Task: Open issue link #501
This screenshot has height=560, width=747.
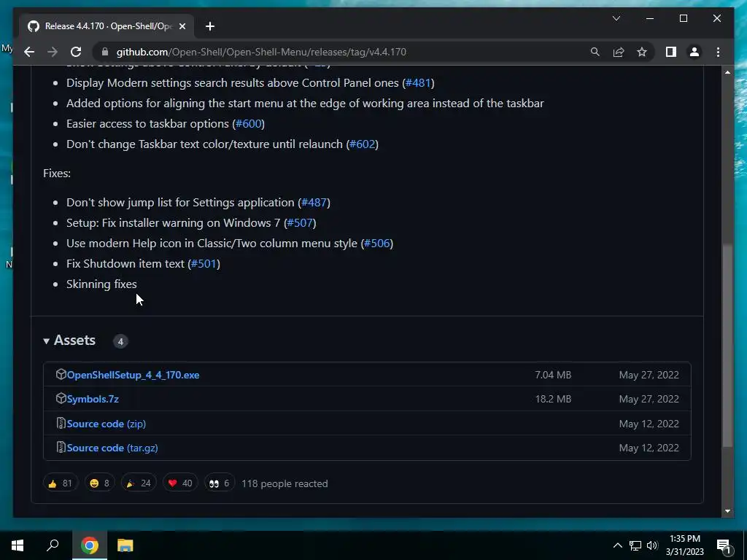Action: [204, 264]
